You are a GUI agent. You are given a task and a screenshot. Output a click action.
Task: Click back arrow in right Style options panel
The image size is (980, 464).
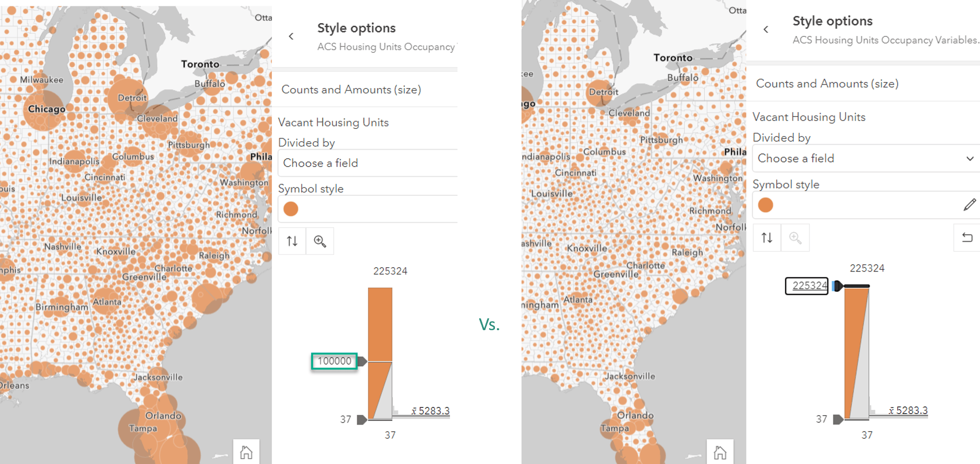tap(766, 30)
